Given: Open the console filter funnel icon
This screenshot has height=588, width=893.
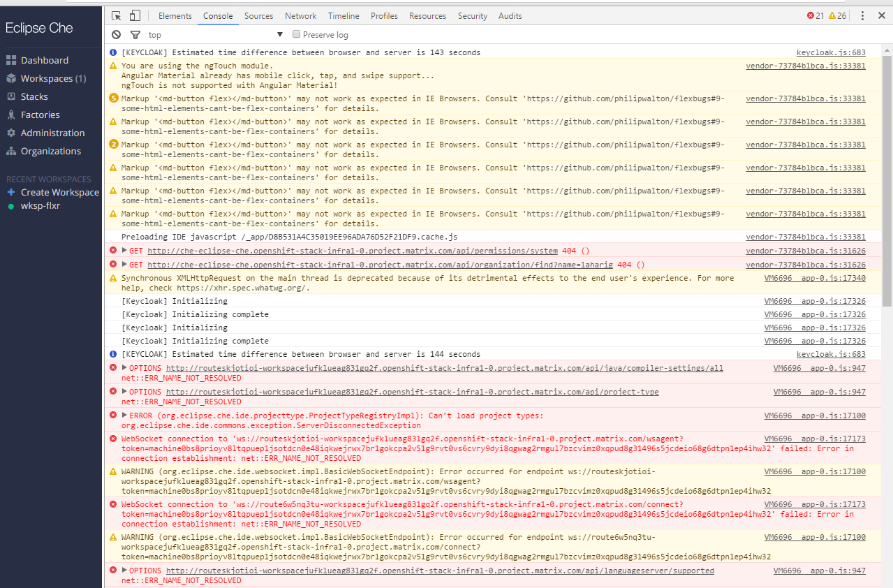Looking at the screenshot, I should click(x=135, y=35).
